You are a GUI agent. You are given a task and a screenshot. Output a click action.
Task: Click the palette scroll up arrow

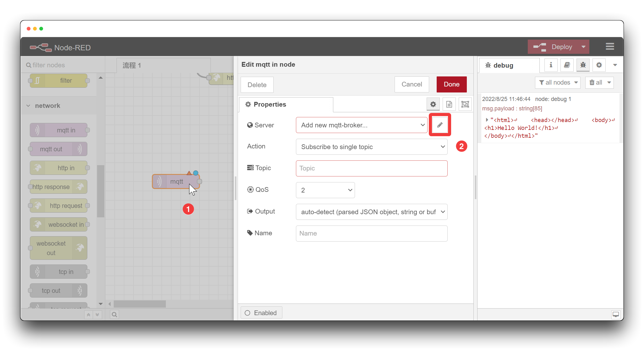[101, 77]
